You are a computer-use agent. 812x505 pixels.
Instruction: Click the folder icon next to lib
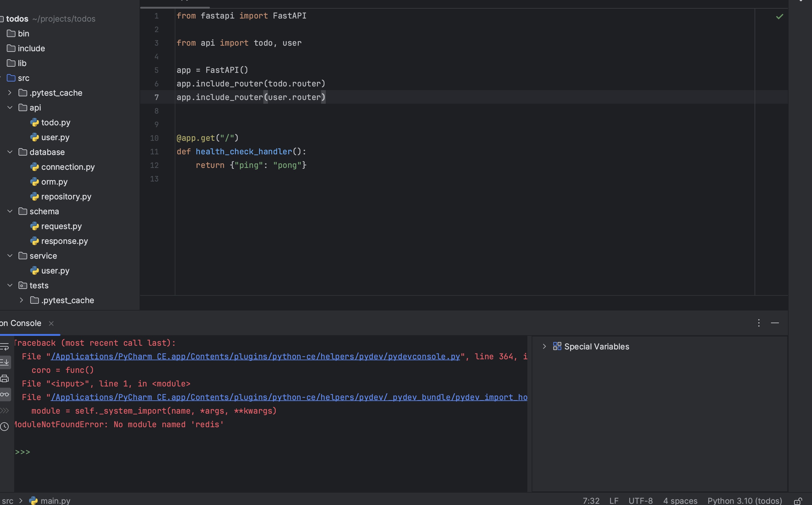pos(11,63)
